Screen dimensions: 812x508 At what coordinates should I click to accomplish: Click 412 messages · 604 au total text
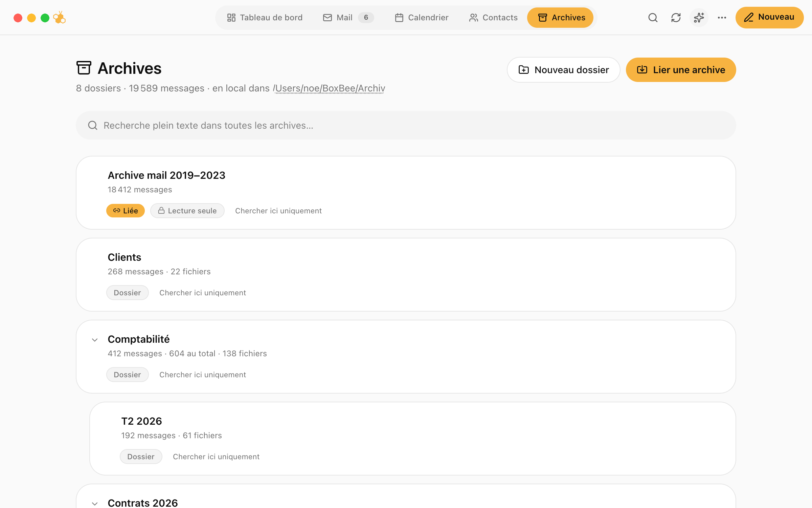[x=161, y=354]
